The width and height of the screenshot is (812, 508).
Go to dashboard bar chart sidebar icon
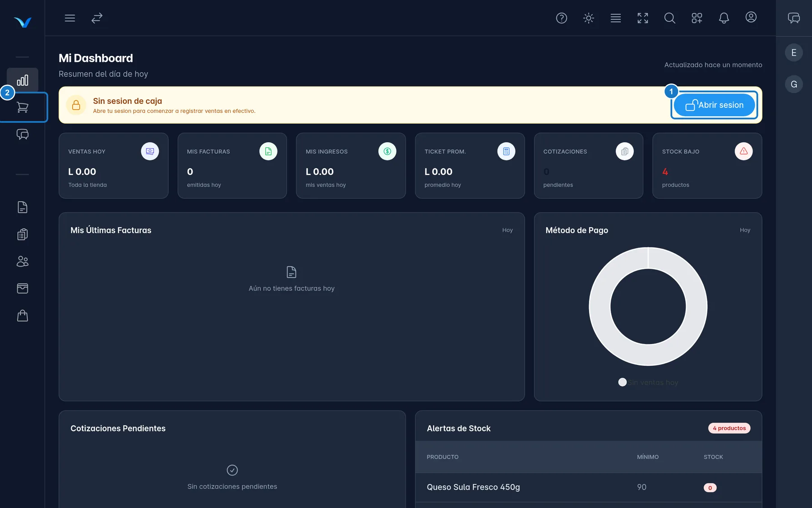pos(23,80)
